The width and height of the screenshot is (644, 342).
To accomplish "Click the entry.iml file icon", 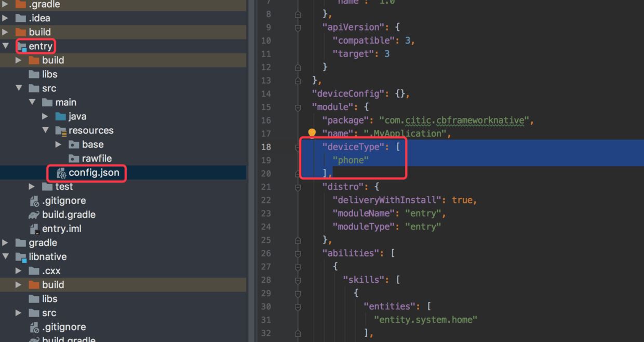I will [34, 228].
